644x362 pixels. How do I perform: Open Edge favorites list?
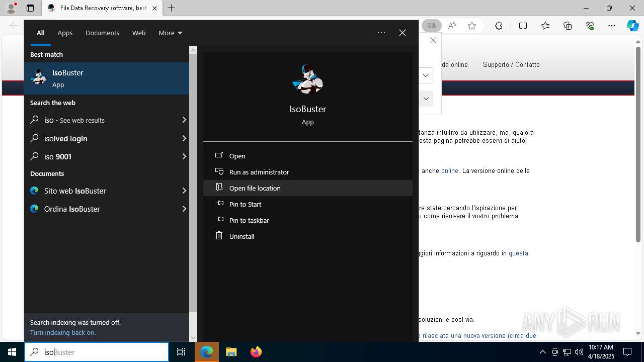click(x=545, y=26)
